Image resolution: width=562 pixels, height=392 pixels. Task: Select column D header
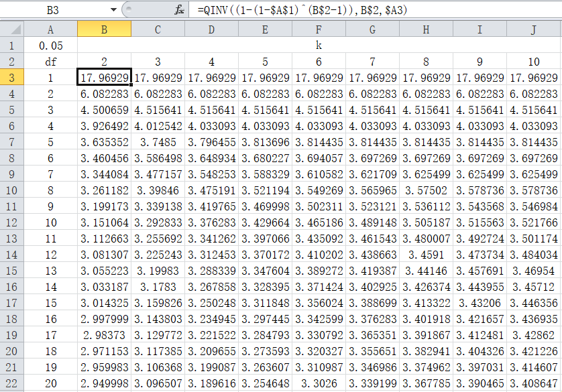pos(211,29)
